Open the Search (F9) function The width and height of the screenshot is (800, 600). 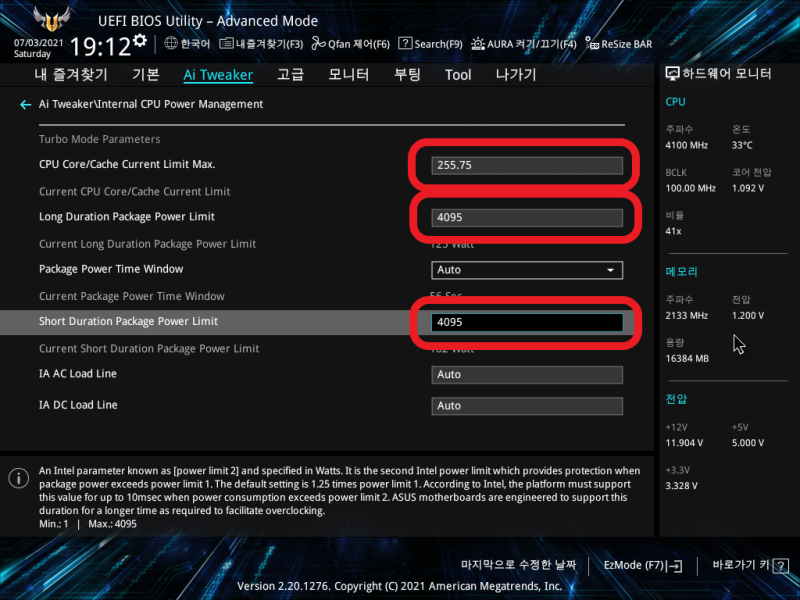coord(432,43)
